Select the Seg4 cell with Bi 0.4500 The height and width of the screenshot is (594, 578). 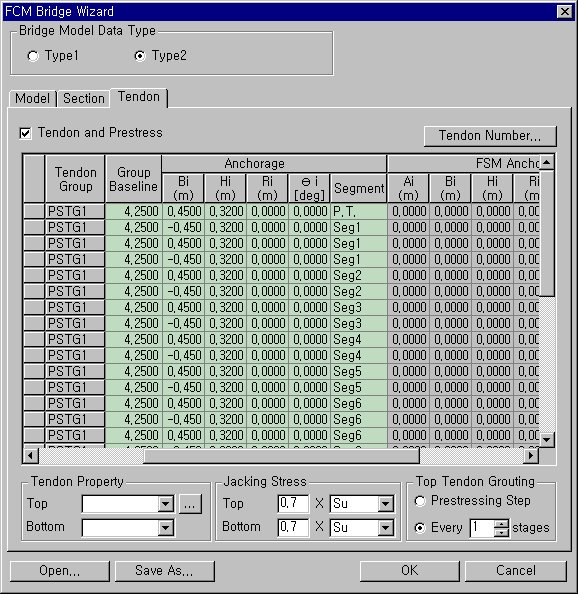pos(359,339)
